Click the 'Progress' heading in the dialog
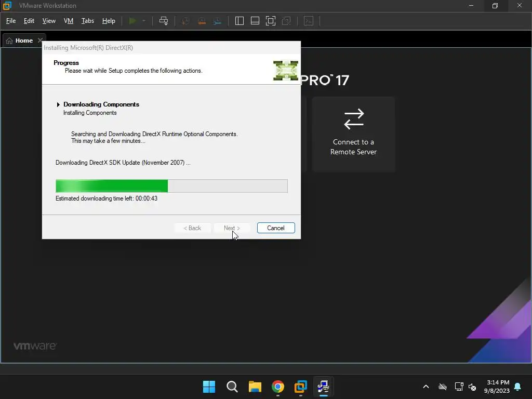 point(66,63)
